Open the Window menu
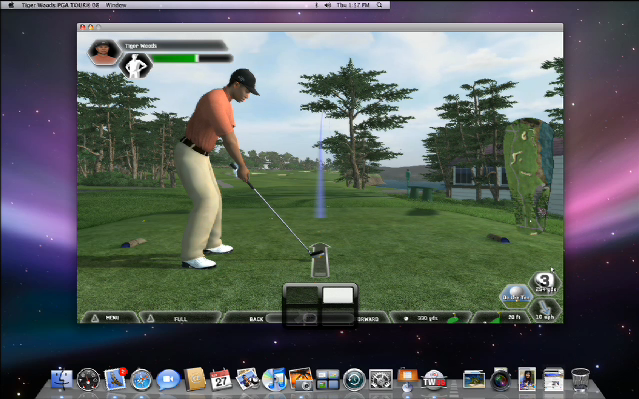Screen dimensions: 639x399 pyautogui.click(x=116, y=5)
